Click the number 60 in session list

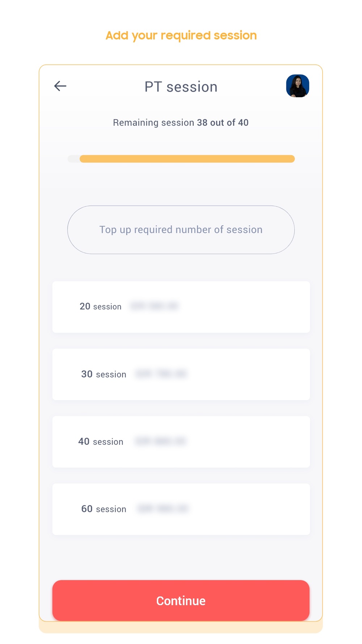point(87,509)
